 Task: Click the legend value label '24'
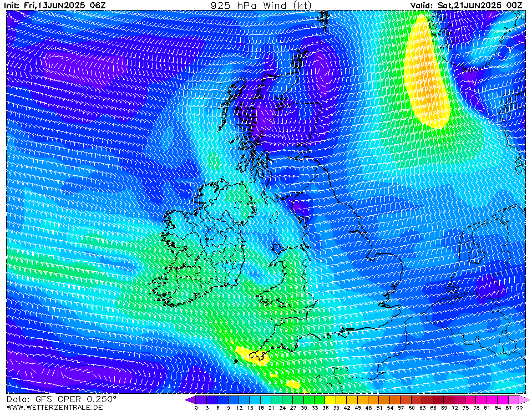click(x=282, y=408)
